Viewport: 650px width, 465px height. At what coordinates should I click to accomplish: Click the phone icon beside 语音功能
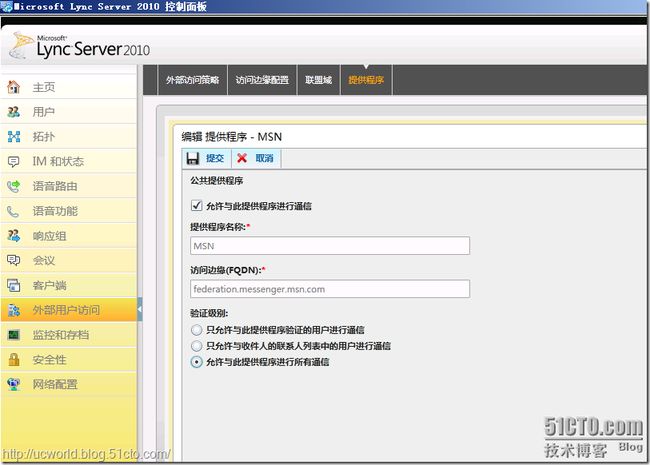coord(14,211)
